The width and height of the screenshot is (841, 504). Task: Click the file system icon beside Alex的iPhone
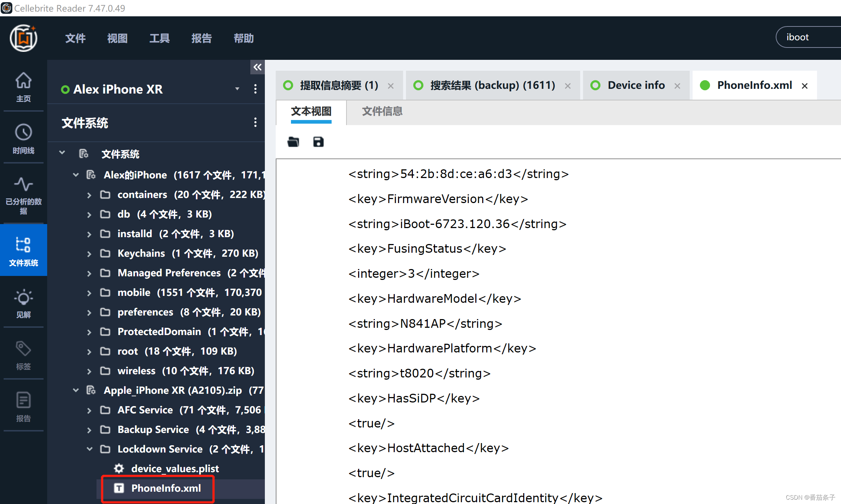point(91,175)
